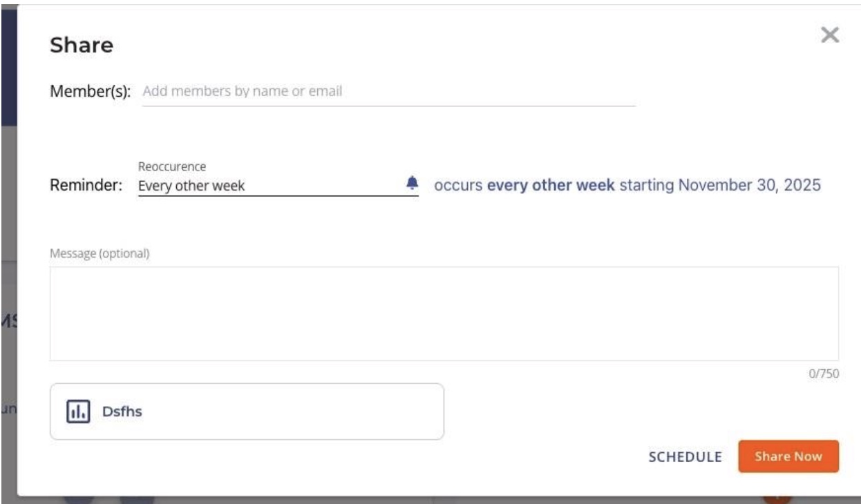This screenshot has height=504, width=861.
Task: Close the Share dialog with X
Action: click(829, 35)
